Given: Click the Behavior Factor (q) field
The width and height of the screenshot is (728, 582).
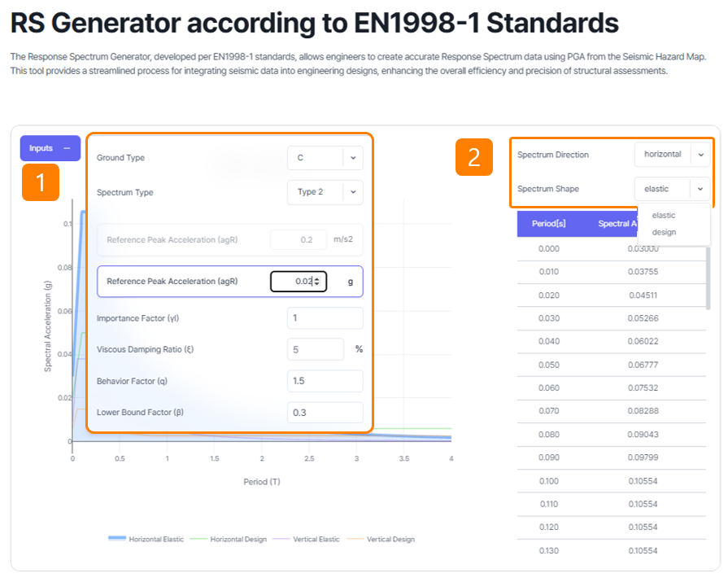Looking at the screenshot, I should coord(325,381).
